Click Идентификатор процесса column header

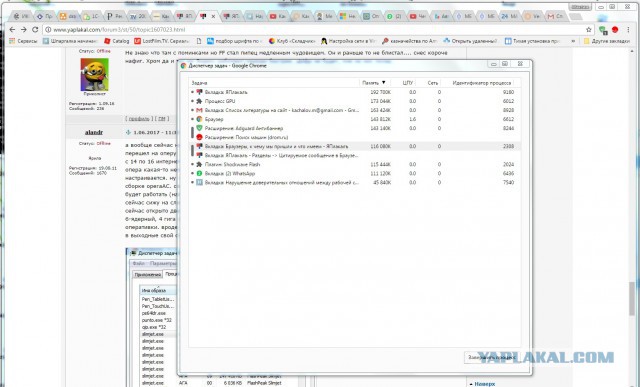[x=481, y=83]
